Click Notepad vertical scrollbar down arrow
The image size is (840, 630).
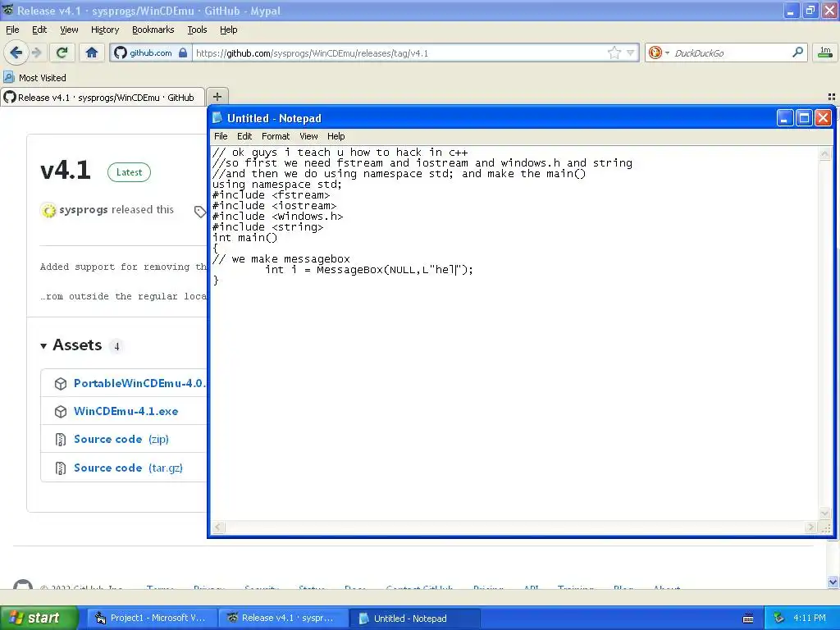[x=825, y=514]
